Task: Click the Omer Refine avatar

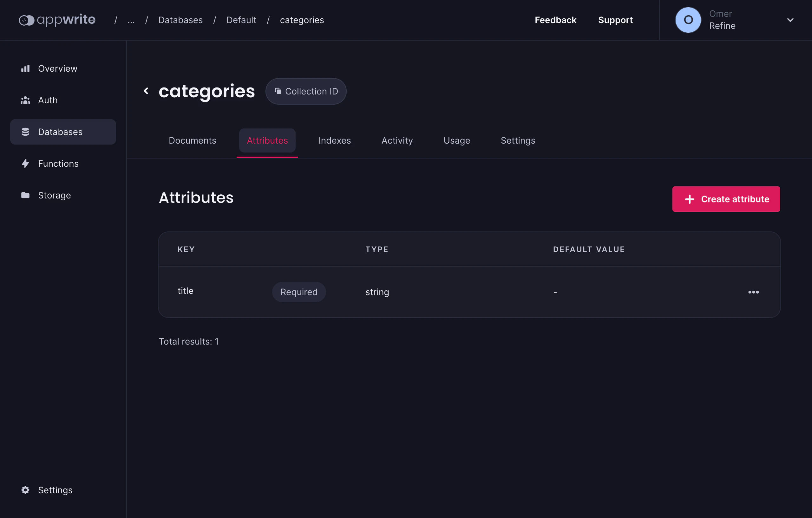Action: (x=688, y=20)
